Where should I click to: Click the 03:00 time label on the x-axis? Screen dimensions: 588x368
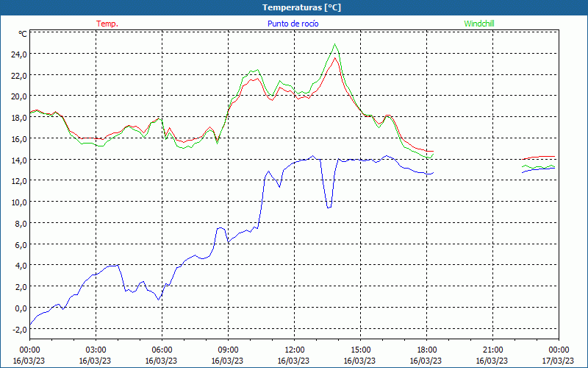96,350
